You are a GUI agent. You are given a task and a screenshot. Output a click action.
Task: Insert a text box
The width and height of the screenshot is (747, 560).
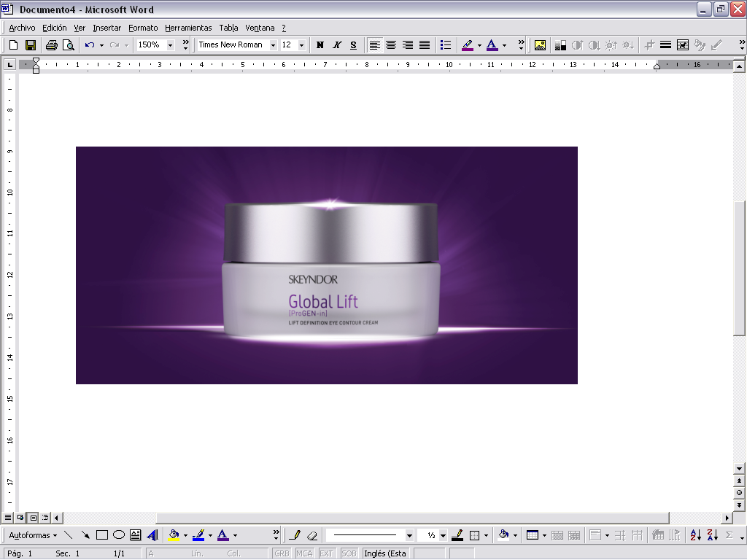pyautogui.click(x=135, y=534)
